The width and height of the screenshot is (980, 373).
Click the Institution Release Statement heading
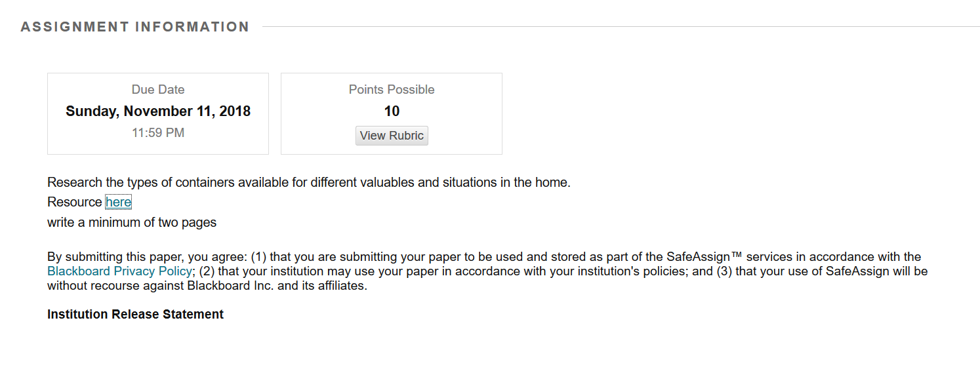coord(136,315)
